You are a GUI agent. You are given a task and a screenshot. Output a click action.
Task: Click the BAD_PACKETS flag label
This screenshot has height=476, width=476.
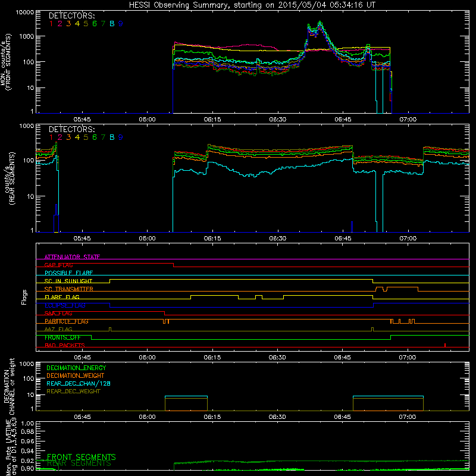point(65,346)
